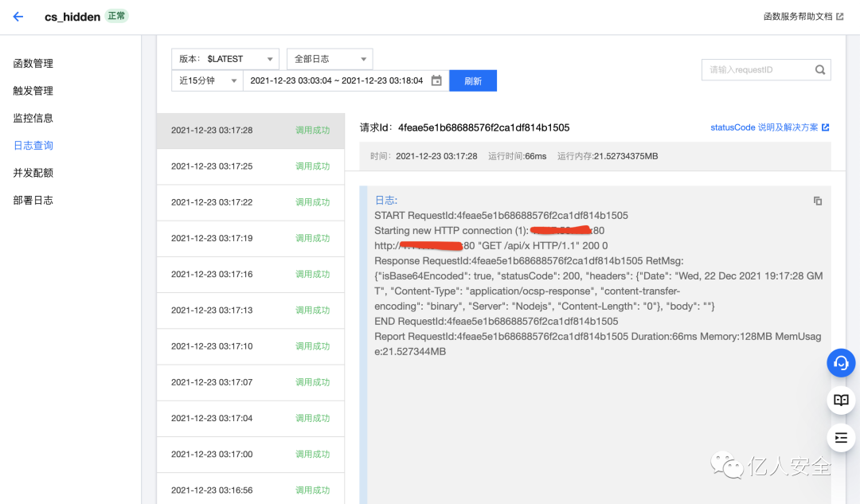The image size is (860, 504).
Task: Open 触发管理 in the sidebar
Action: pyautogui.click(x=33, y=91)
